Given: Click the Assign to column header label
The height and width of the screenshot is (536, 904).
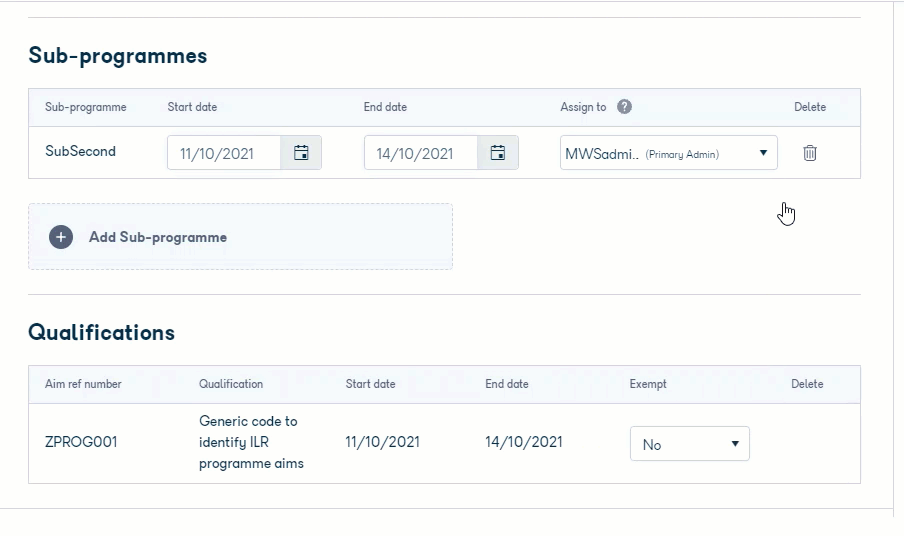Looking at the screenshot, I should click(583, 107).
